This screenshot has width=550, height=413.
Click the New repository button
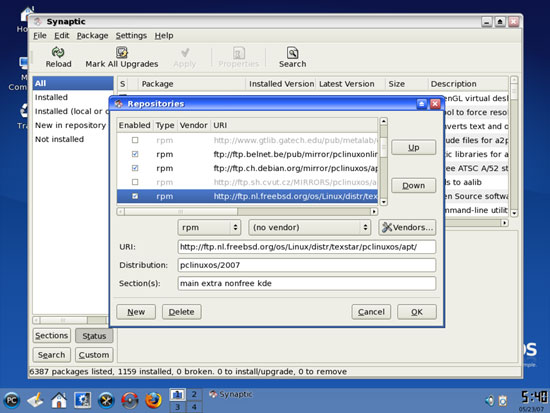pos(136,312)
